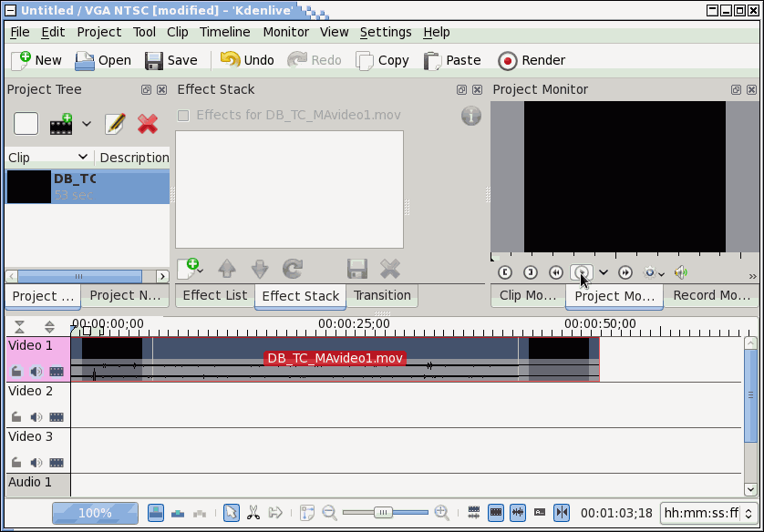Toggle split audio and video automatically button
764x532 pixels.
pyautogui.click(x=473, y=513)
